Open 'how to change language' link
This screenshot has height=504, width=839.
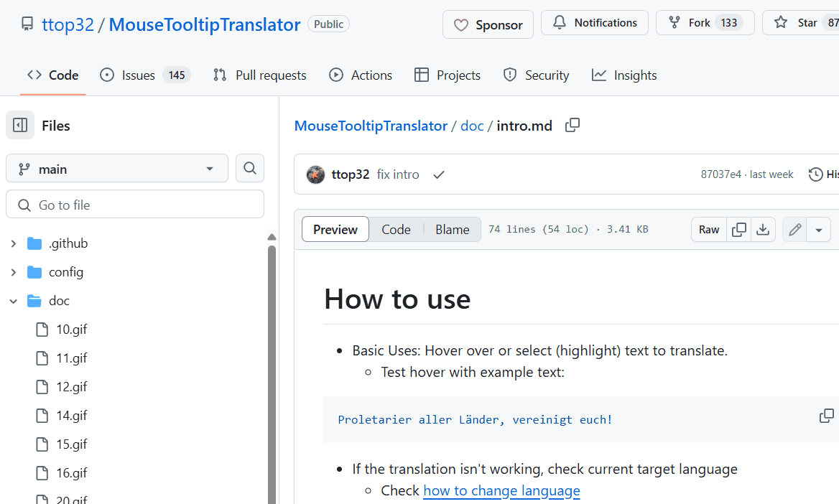(501, 490)
